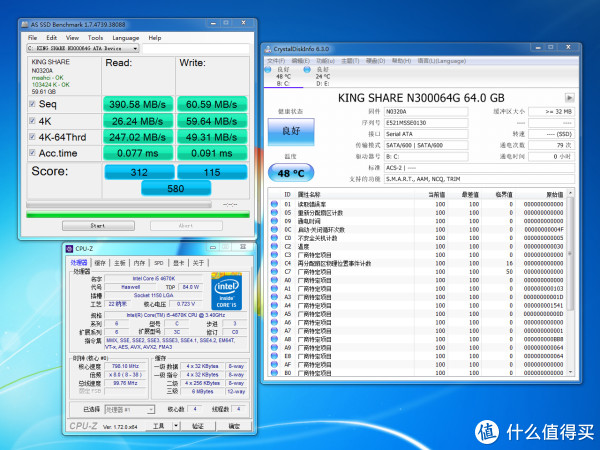Open the 文件(F) menu in CrystalDiskInfo
600x450 pixels.
tap(276, 61)
